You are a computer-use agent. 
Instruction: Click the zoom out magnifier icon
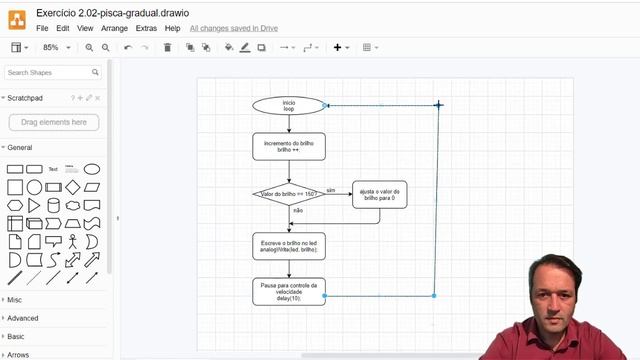pos(105,48)
